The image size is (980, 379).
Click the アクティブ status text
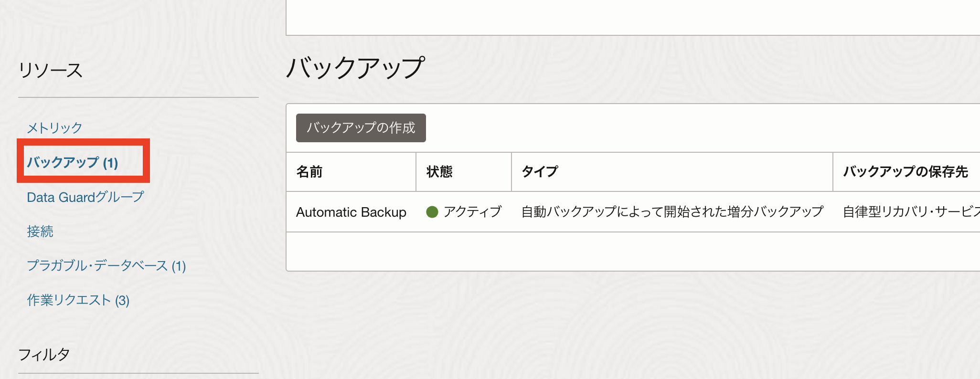[x=472, y=212]
